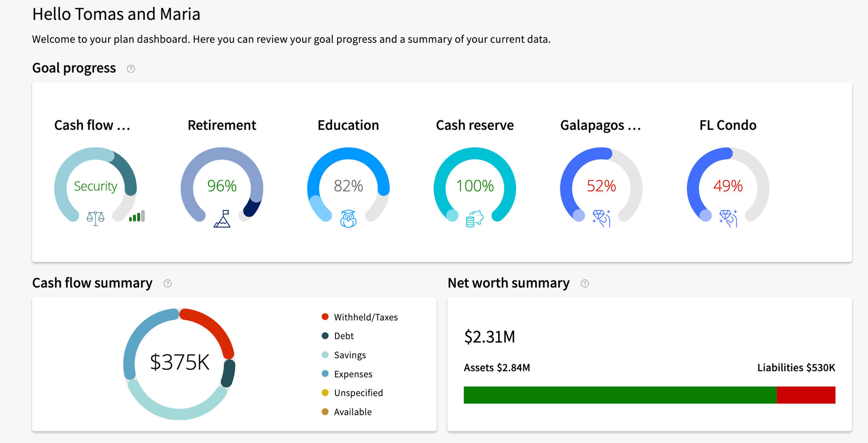Click the diamond icon under Galapagos goal
868x443 pixels.
(x=601, y=218)
